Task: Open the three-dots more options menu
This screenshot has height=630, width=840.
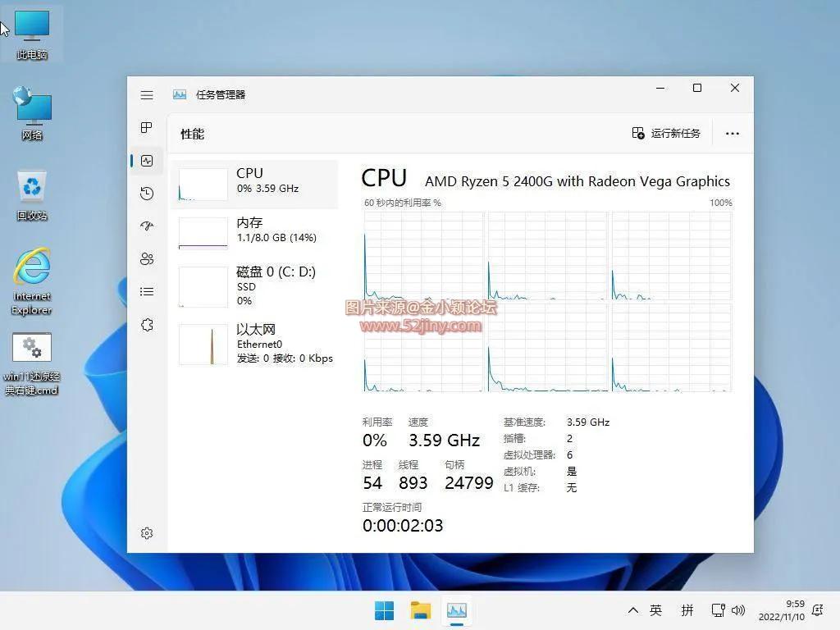Action: pos(733,134)
